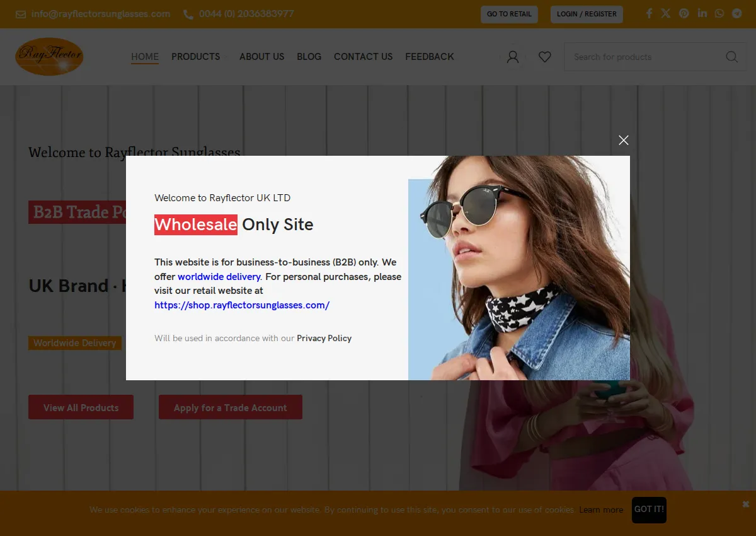Open the Pinterest social icon
The width and height of the screenshot is (756, 536).
tap(684, 13)
